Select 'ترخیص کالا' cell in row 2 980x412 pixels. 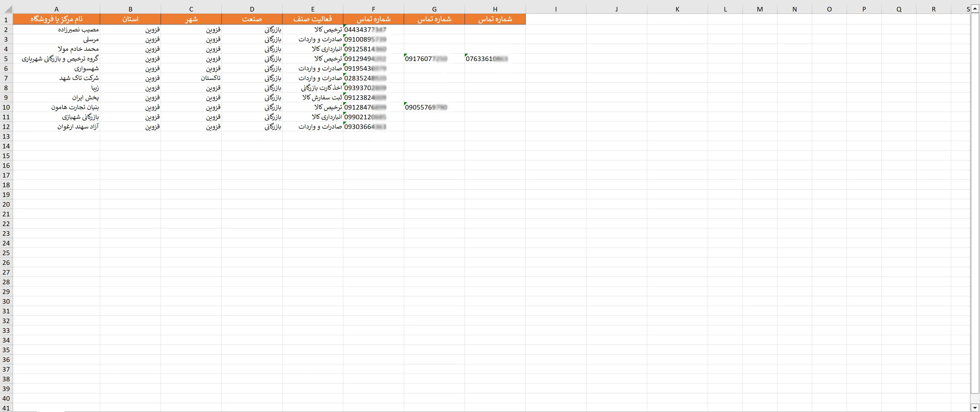(x=313, y=29)
